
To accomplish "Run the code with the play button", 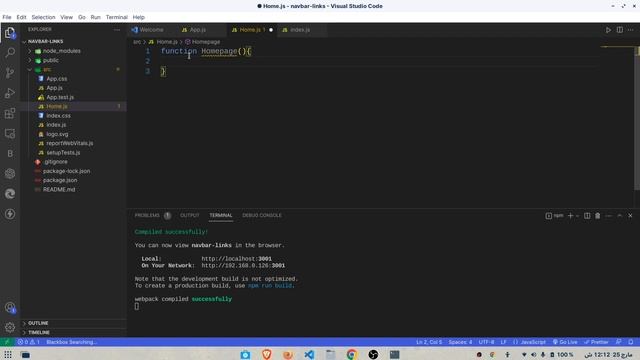I will tap(608, 30).
